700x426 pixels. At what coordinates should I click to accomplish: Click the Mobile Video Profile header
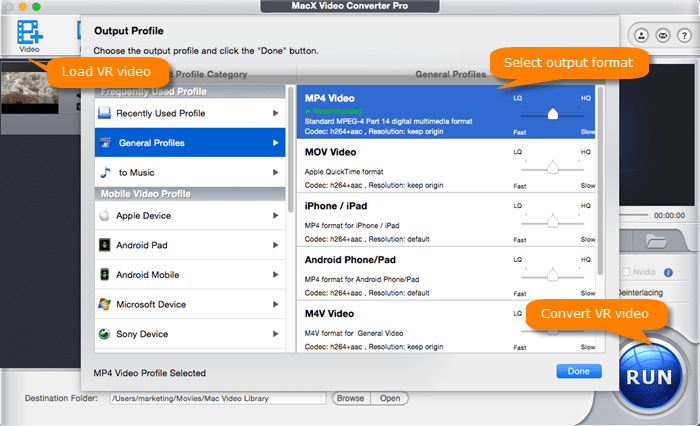tap(190, 194)
